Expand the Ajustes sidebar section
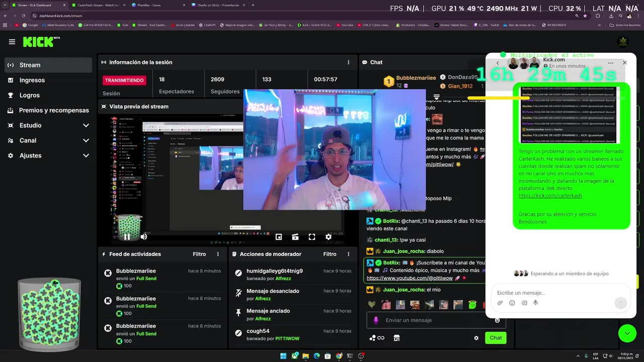Screen dimensions: 644x362 48,155
